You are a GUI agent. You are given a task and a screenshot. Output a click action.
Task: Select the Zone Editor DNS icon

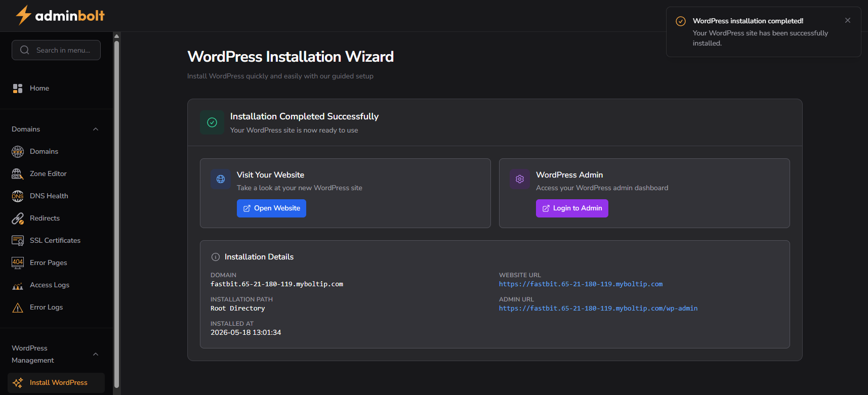(18, 173)
